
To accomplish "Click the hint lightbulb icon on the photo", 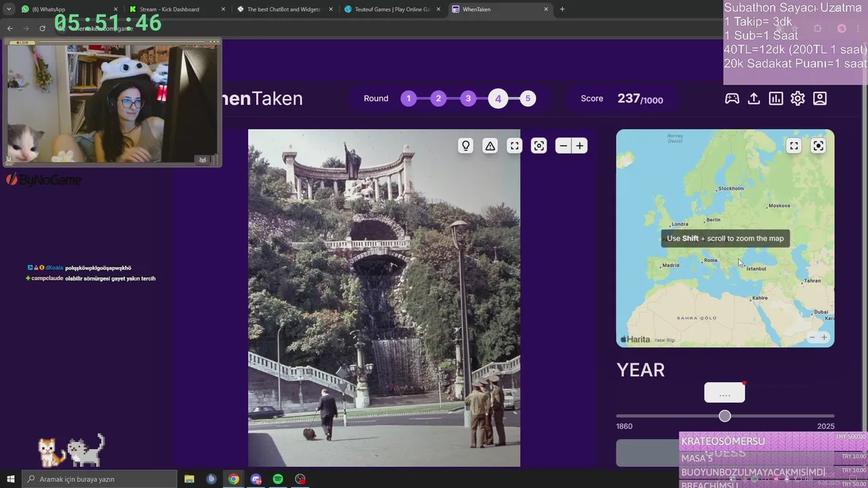I will [x=465, y=146].
